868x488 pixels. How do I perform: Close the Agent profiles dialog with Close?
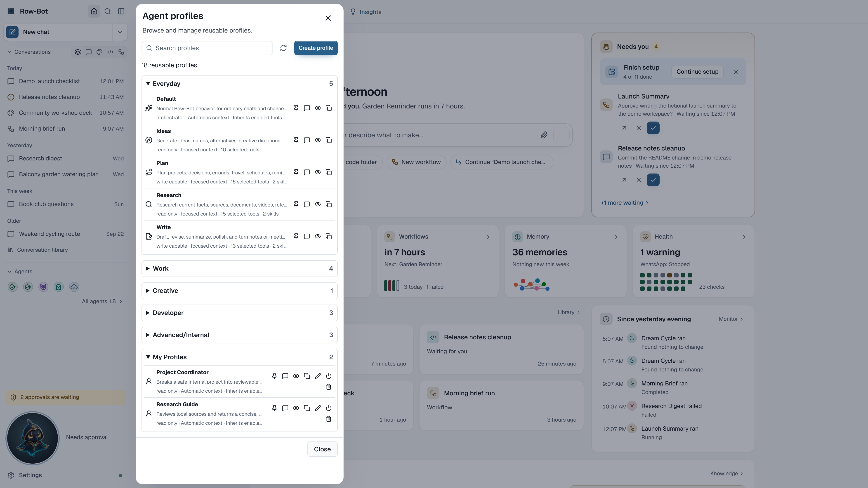[322, 449]
